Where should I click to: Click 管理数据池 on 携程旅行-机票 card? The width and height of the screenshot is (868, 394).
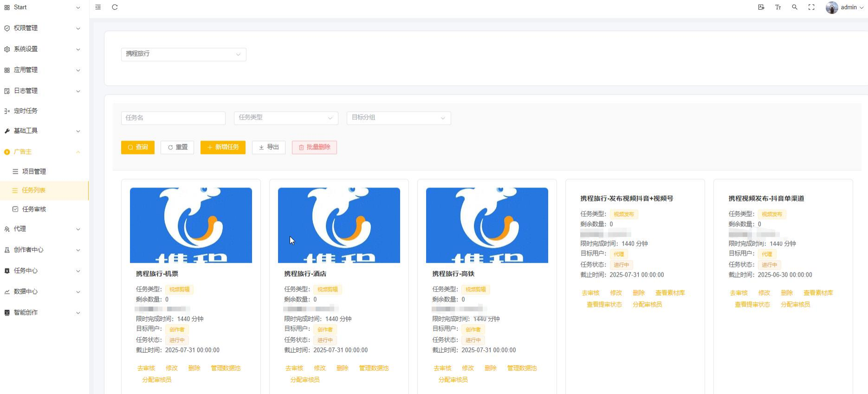(x=226, y=368)
